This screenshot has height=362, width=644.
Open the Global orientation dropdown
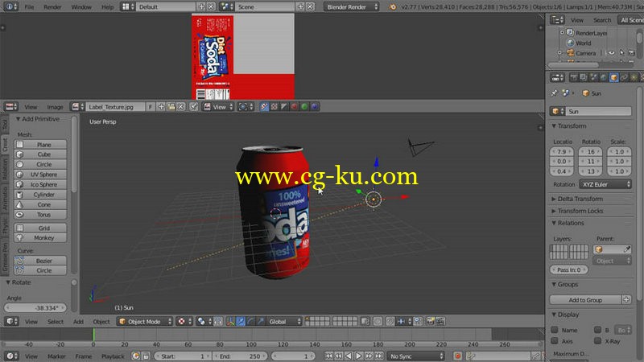coord(284,321)
